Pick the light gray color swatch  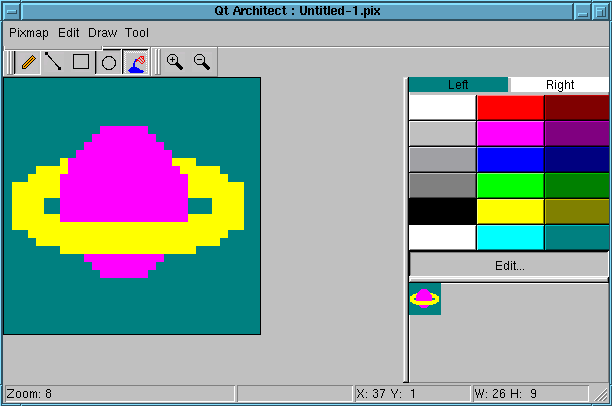click(443, 134)
